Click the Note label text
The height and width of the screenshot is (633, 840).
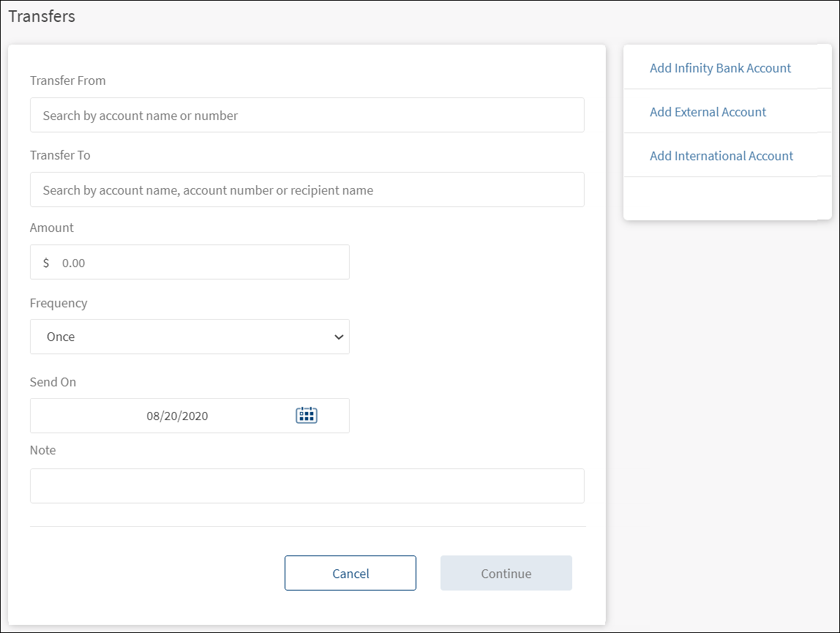[42, 450]
